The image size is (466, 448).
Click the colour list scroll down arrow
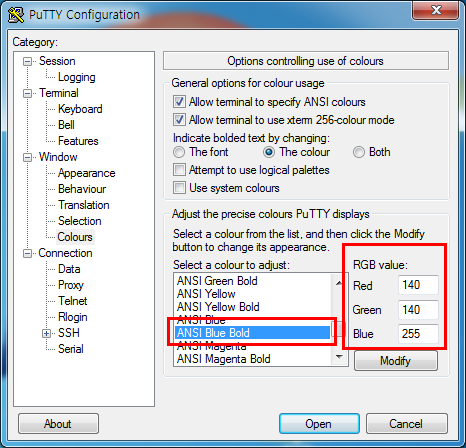click(x=339, y=357)
